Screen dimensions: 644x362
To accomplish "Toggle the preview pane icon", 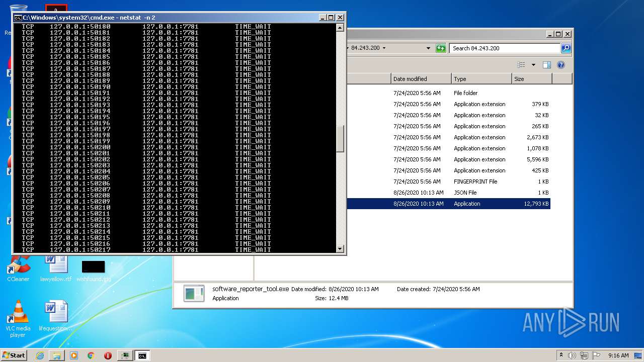I will (x=547, y=65).
